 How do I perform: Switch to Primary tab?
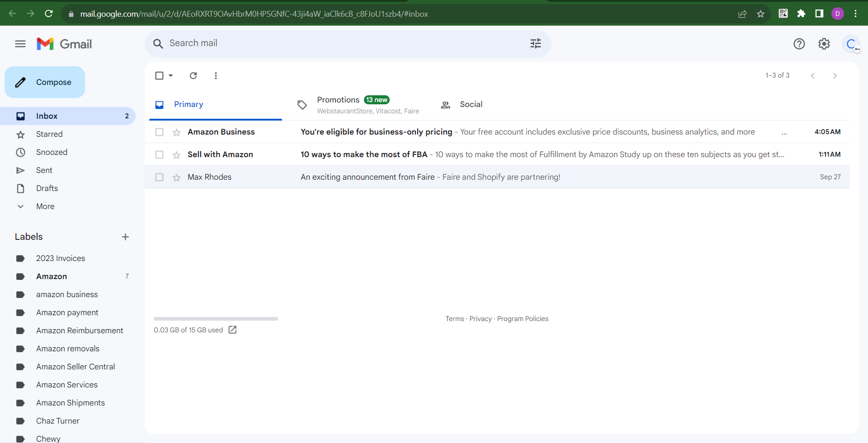pyautogui.click(x=216, y=105)
